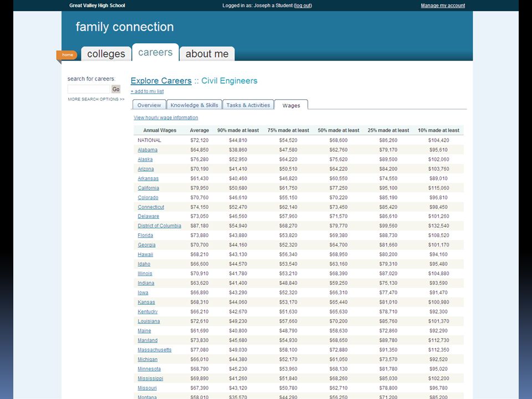
Task: Click the orange home button
Action: point(67,55)
